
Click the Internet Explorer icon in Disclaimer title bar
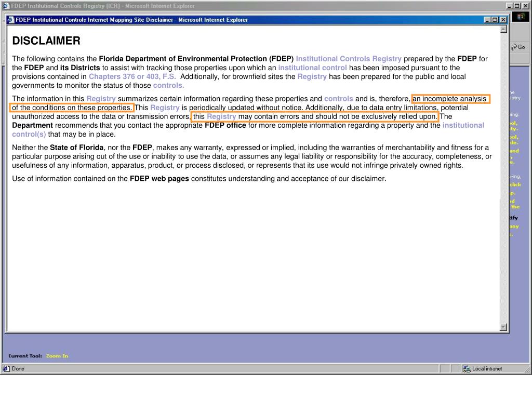click(x=11, y=20)
